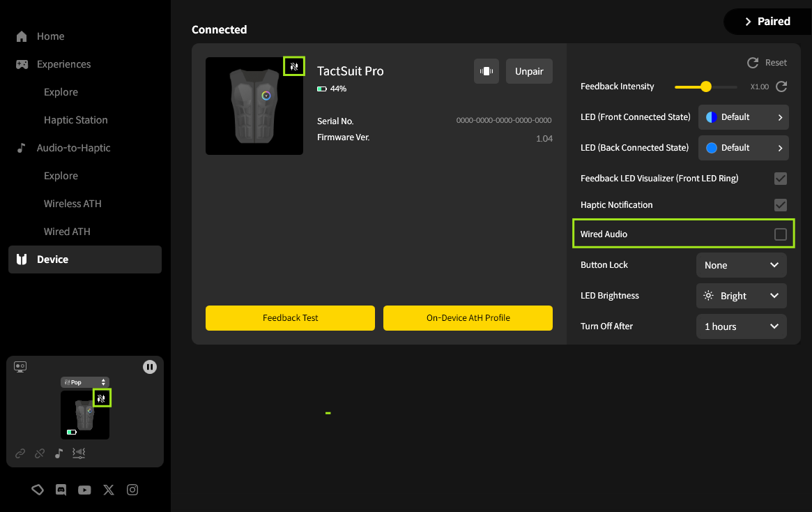Click the unlink broken chain icon

40,453
